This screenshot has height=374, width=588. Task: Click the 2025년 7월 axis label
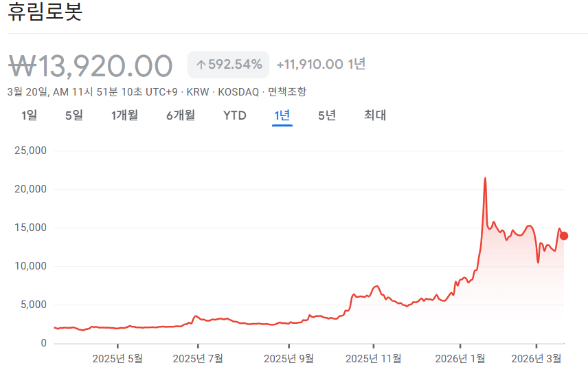[198, 359]
